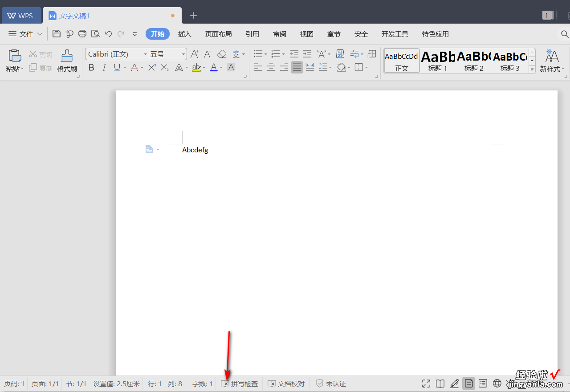Toggle character shading button
570x392 pixels.
[231, 68]
